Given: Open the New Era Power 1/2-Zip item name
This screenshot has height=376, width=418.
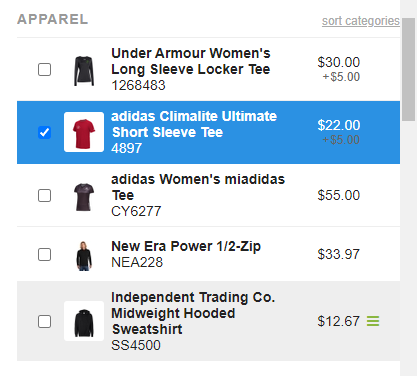Looking at the screenshot, I should 186,247.
